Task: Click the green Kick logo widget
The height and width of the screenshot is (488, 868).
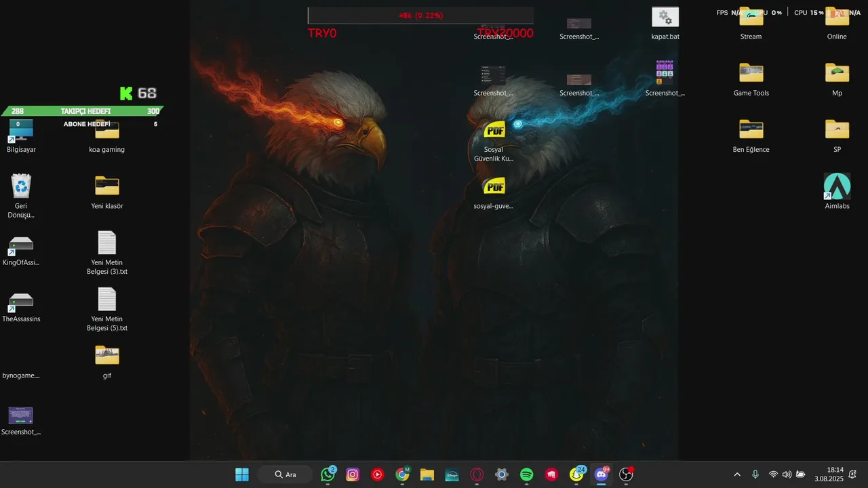Action: click(126, 94)
